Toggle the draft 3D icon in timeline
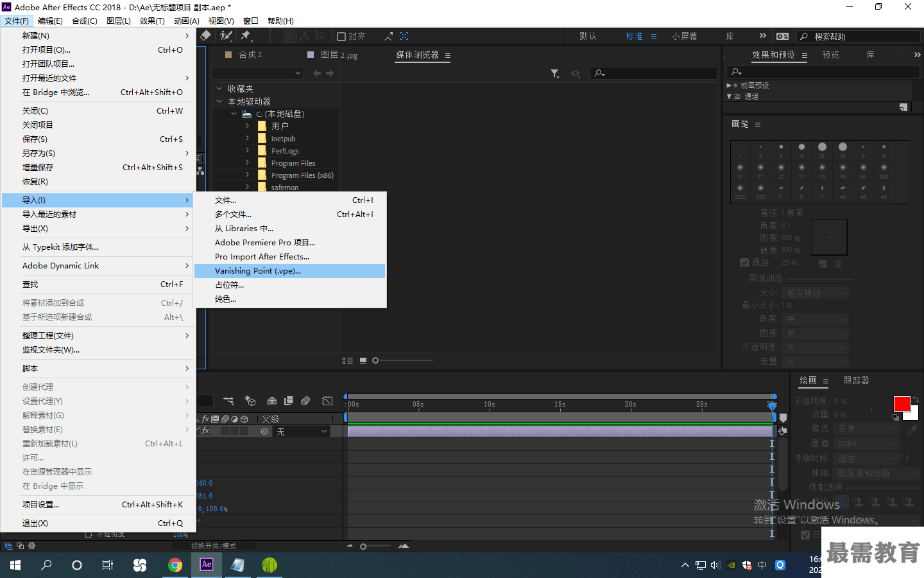 [250, 401]
